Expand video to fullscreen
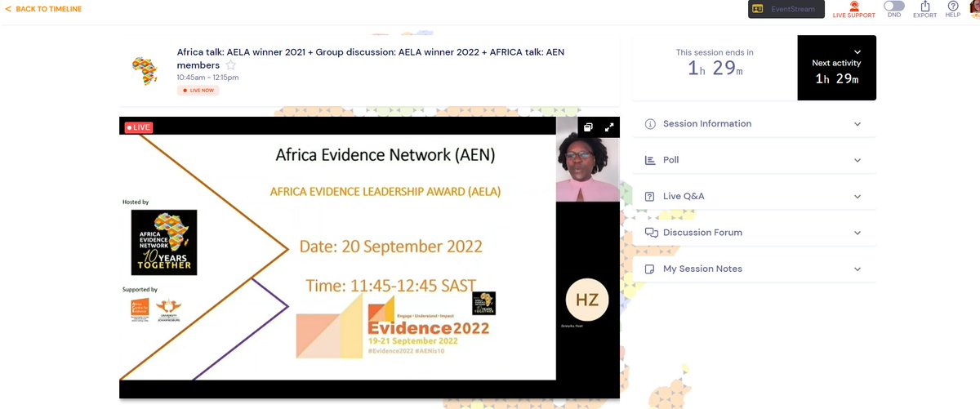 coord(608,127)
